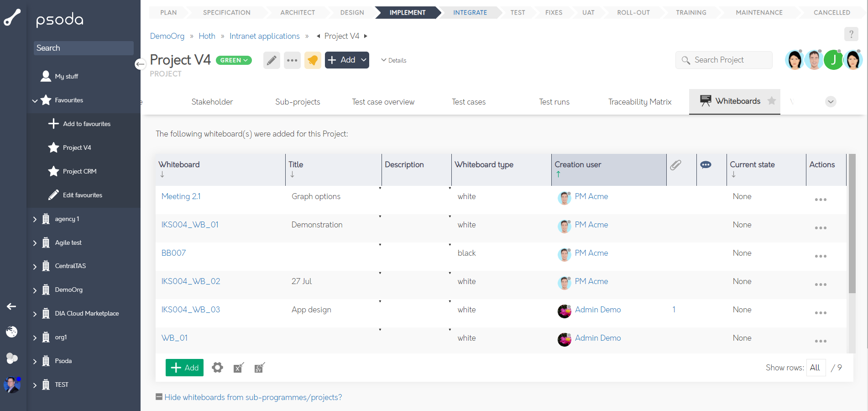Sort by the Creation user column arrow
868x411 pixels.
tap(559, 174)
